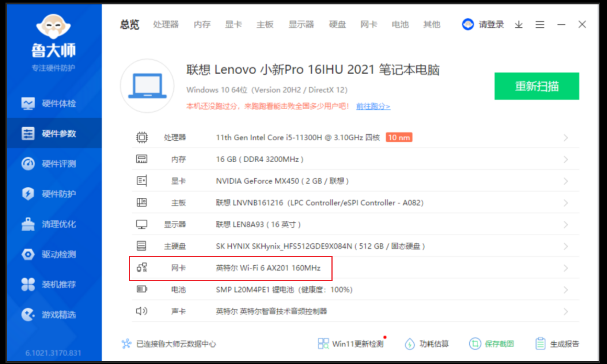Switch to the 处理器 tab
Screen dimensions: 607x364
[x=166, y=24]
